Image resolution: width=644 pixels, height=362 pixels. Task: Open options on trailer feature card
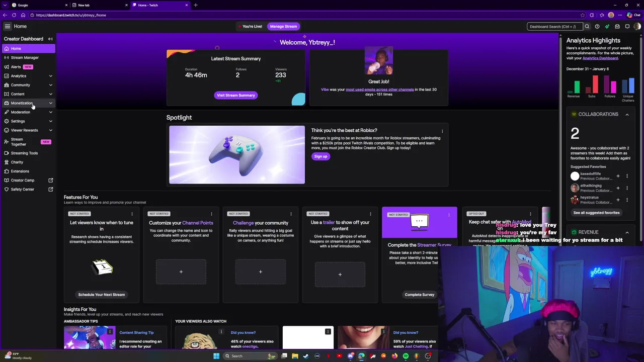point(370,214)
